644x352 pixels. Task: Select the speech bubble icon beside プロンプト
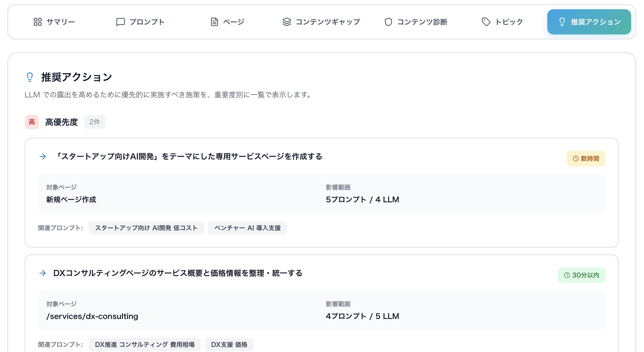click(121, 22)
